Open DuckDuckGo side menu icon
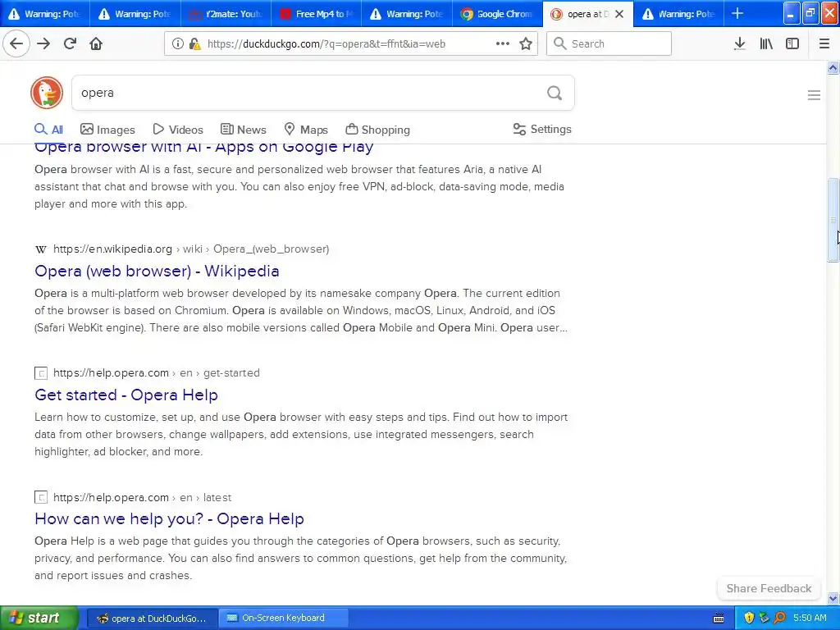Screen dimensions: 840x630 click(x=814, y=95)
